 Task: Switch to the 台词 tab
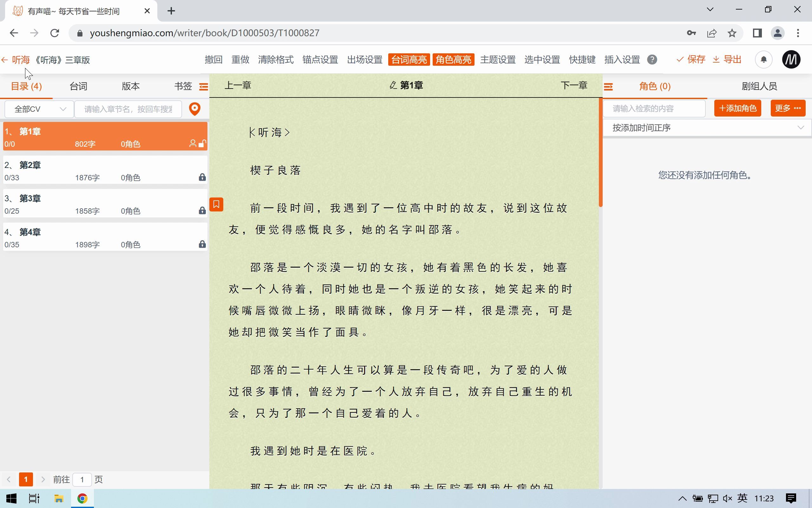[x=79, y=86]
